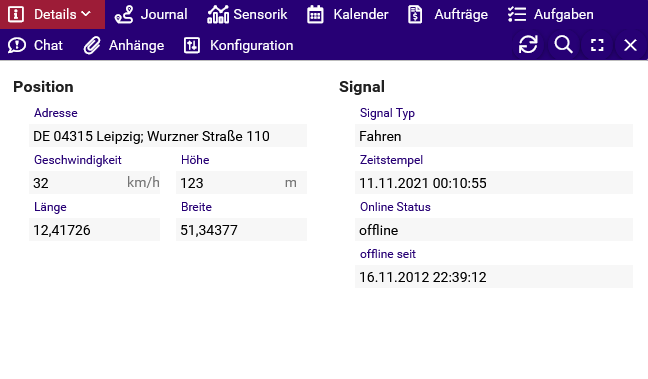Click the Online Status label
The height and width of the screenshot is (379, 648).
pos(395,207)
